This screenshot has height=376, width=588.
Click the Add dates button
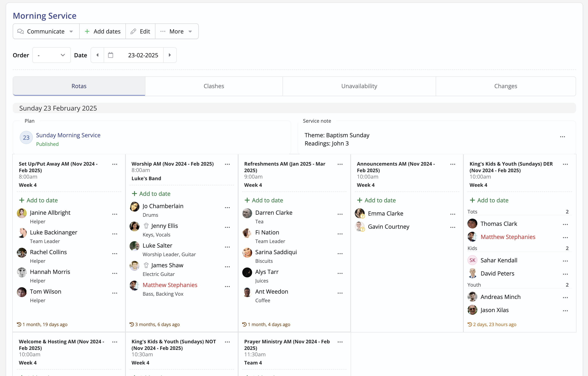click(x=103, y=31)
